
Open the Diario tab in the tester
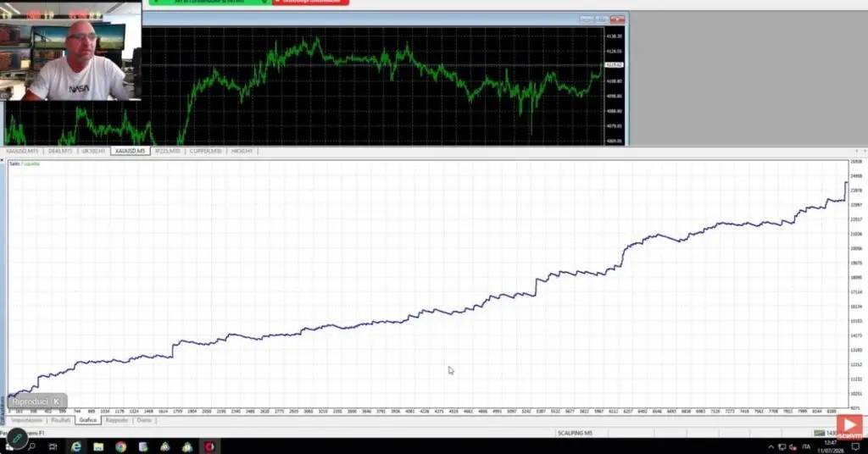(x=144, y=420)
